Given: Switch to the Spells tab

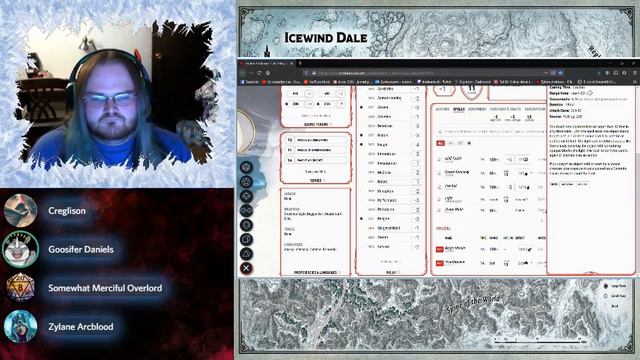Looking at the screenshot, I should [x=459, y=109].
